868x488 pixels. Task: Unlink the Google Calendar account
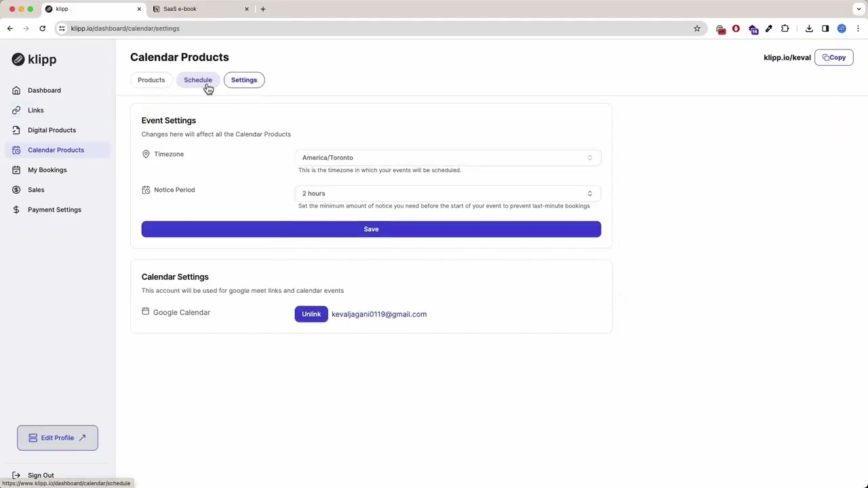[311, 314]
